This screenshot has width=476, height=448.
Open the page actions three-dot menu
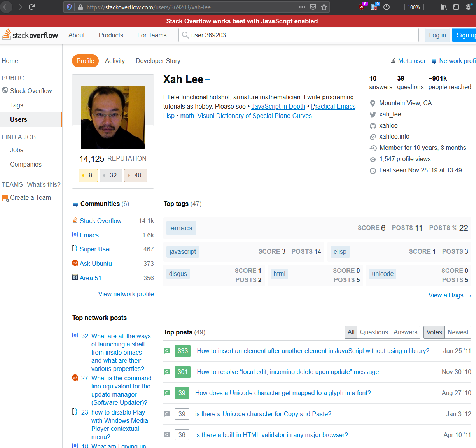click(302, 7)
